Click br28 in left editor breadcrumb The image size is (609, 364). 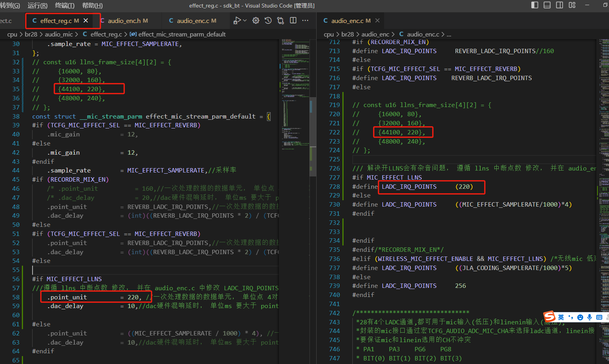pos(31,34)
